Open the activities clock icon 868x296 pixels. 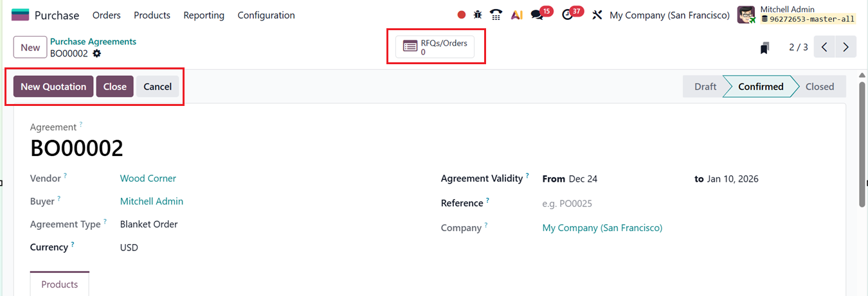567,15
